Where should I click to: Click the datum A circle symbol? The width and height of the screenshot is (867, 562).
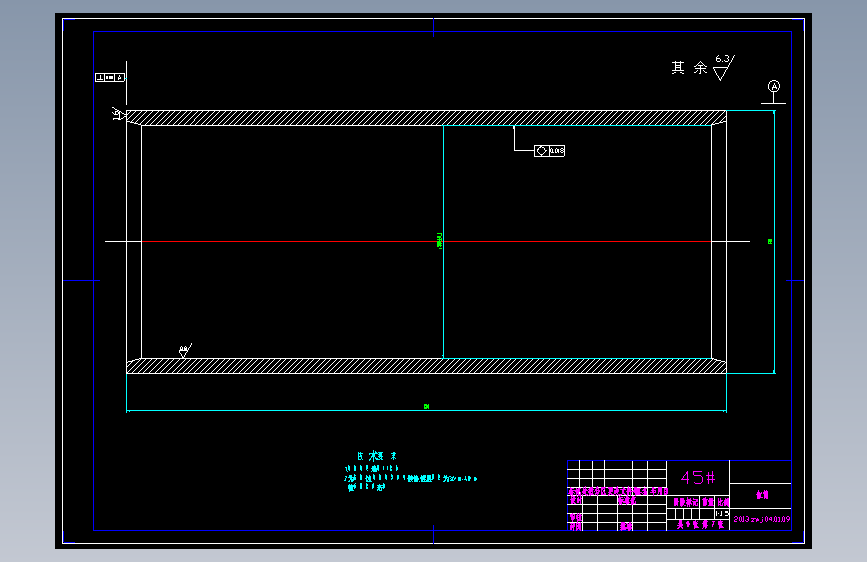(774, 86)
